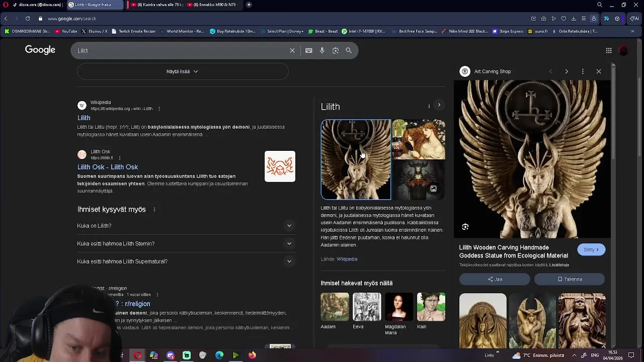
Task: Reload the current browser page
Action: (28, 19)
